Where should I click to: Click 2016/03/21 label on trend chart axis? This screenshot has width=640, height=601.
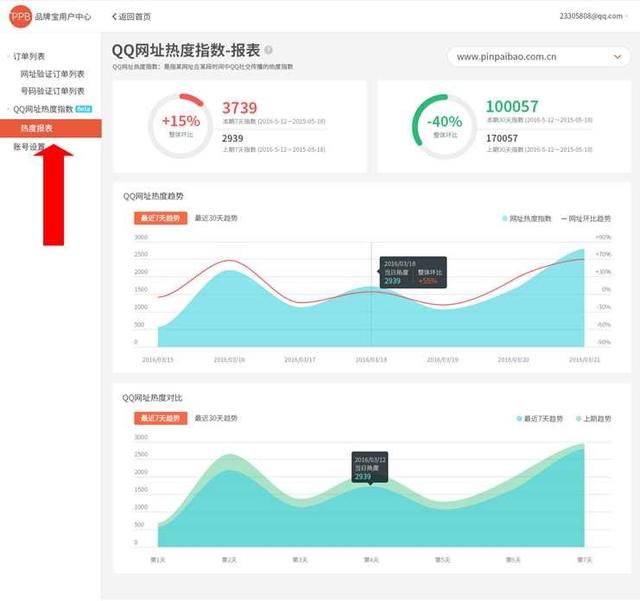584,360
